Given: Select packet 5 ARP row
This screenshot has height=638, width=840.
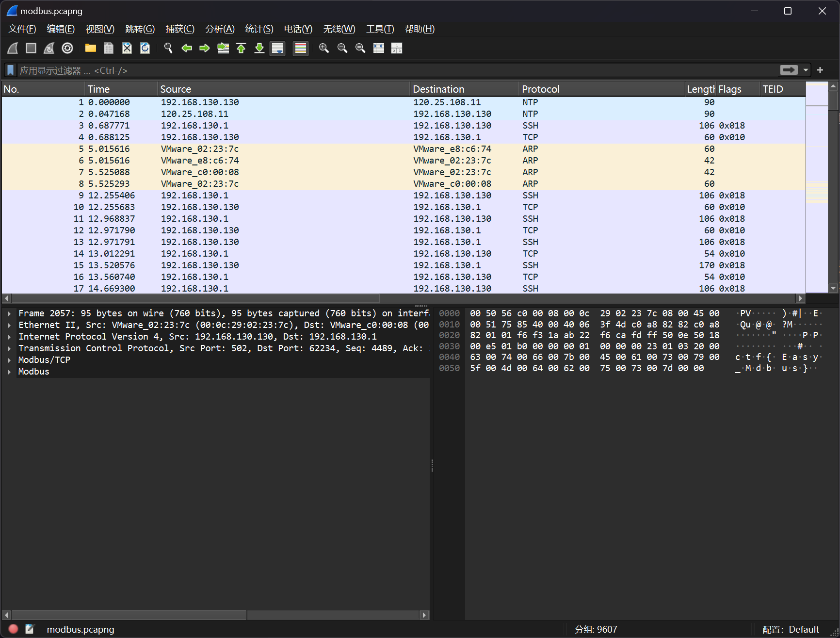Looking at the screenshot, I should tap(404, 149).
